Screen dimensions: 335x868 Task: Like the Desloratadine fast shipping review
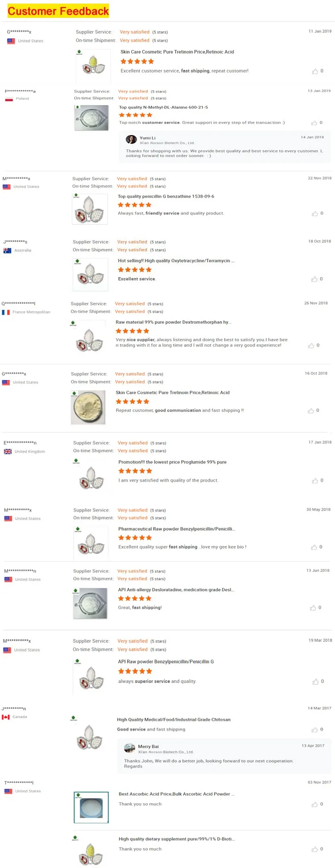(x=313, y=608)
